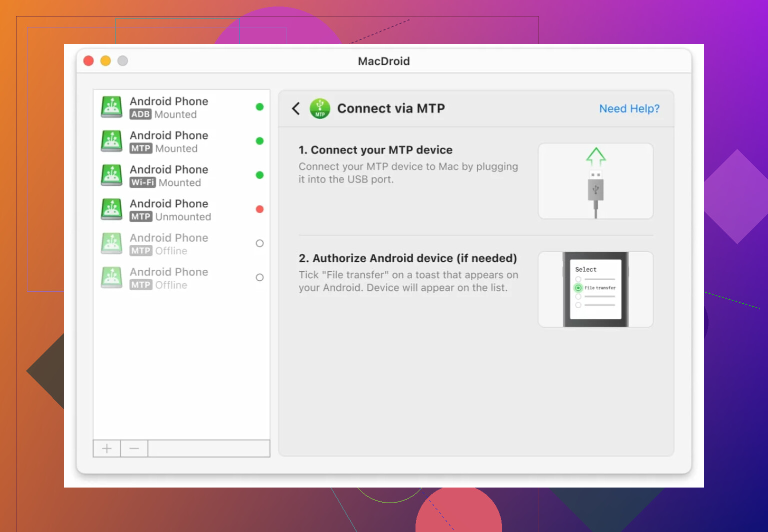The width and height of the screenshot is (768, 532).
Task: Close the MacDroid window with red button
Action: (88, 61)
